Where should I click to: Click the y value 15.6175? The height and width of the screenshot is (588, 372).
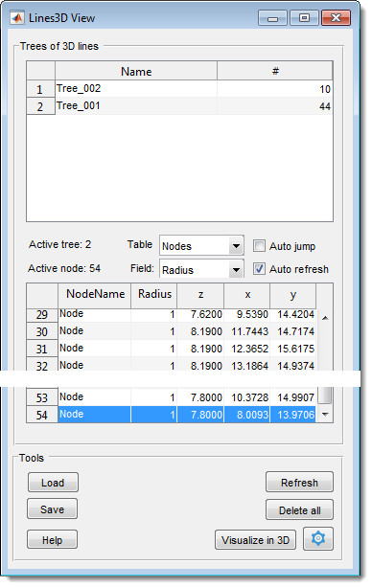(296, 349)
